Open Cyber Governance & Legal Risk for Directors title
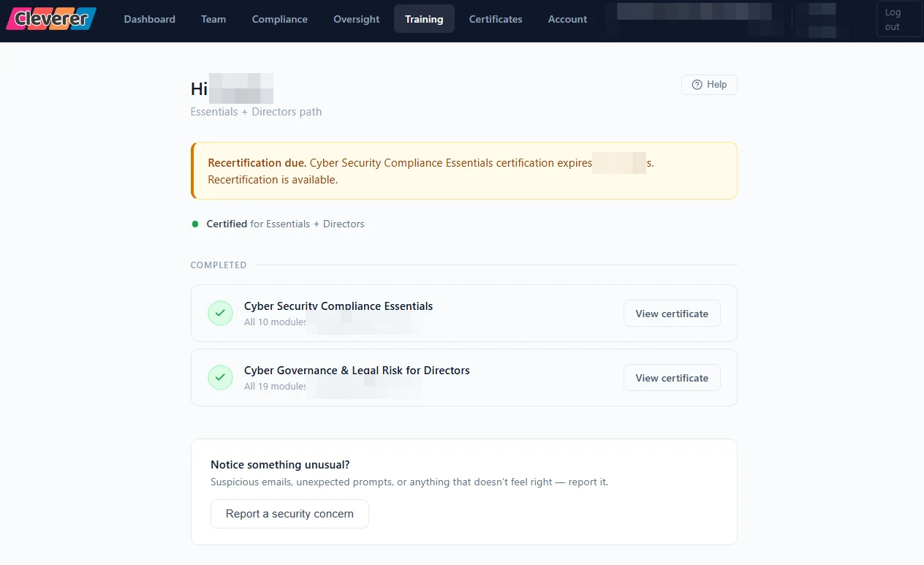The image size is (924, 565). click(357, 371)
